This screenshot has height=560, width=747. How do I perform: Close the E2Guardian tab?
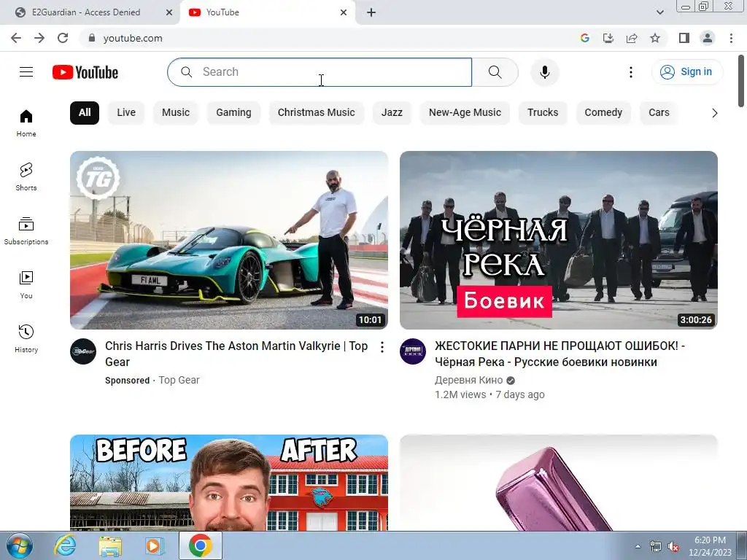click(169, 12)
